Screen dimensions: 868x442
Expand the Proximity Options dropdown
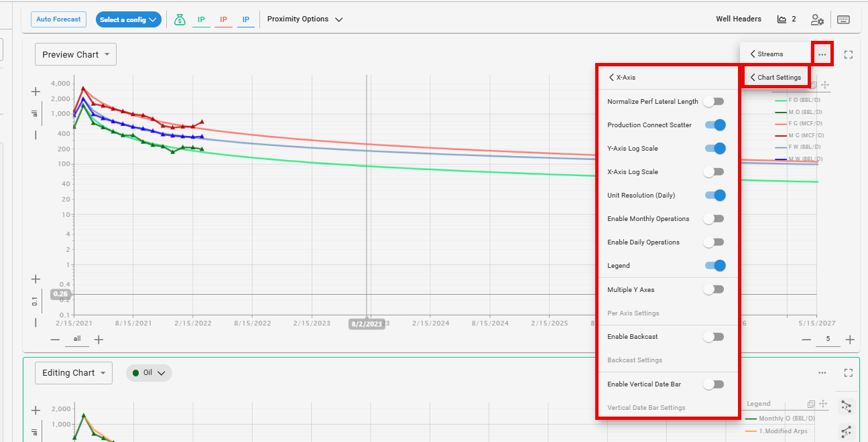point(305,19)
